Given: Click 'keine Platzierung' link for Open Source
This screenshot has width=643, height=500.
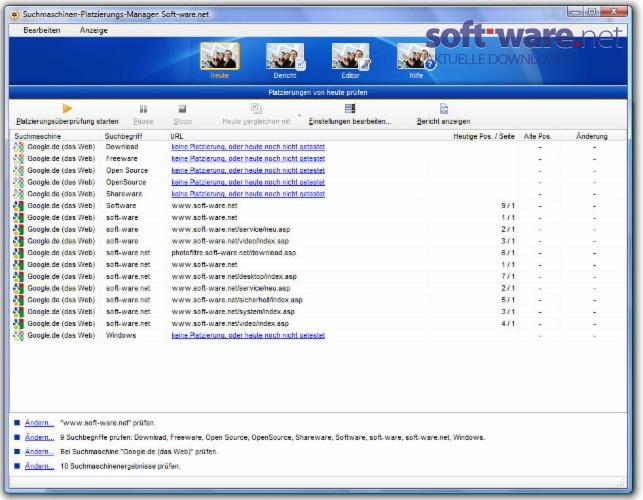Looking at the screenshot, I should (x=248, y=170).
